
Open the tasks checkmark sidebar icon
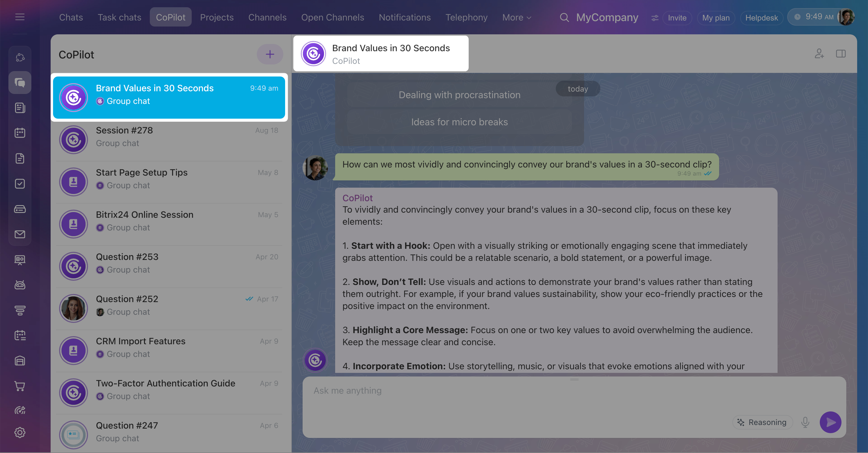click(x=20, y=183)
